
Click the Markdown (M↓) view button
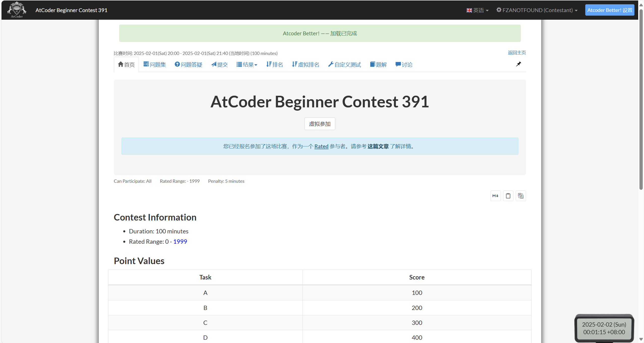pos(495,196)
